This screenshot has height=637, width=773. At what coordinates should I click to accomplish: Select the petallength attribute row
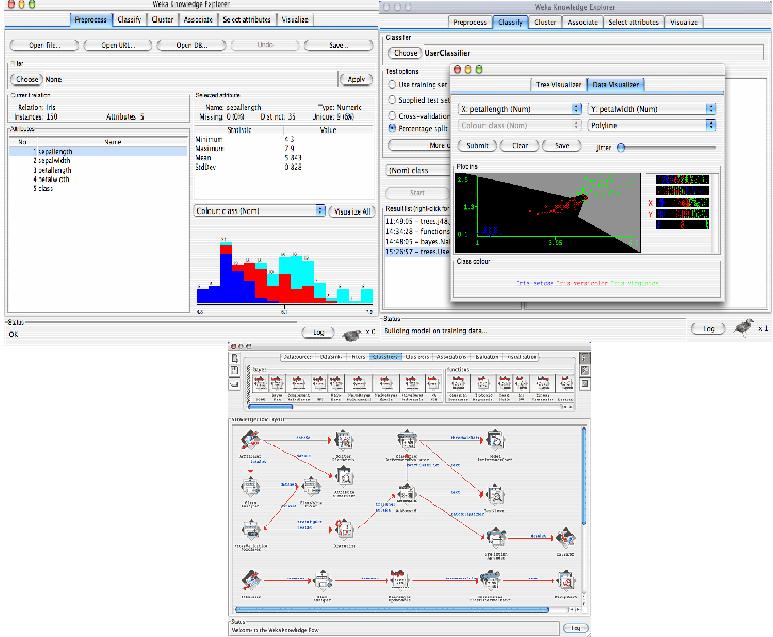98,170
